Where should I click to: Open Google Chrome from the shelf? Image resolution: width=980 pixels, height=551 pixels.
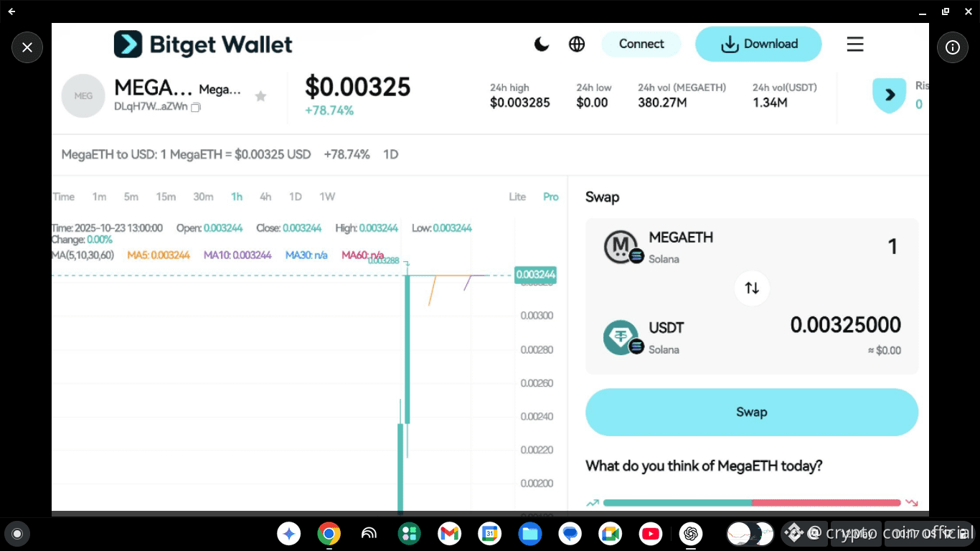(x=329, y=533)
